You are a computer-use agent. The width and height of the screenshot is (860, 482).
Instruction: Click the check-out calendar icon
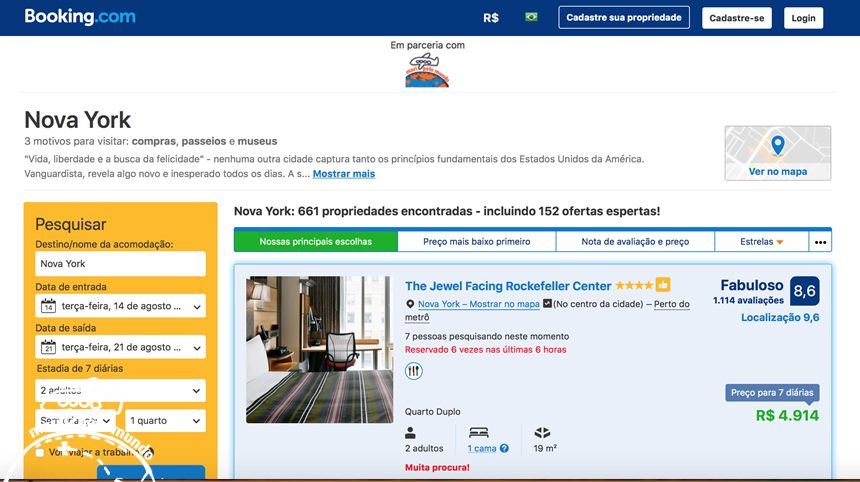[48, 347]
